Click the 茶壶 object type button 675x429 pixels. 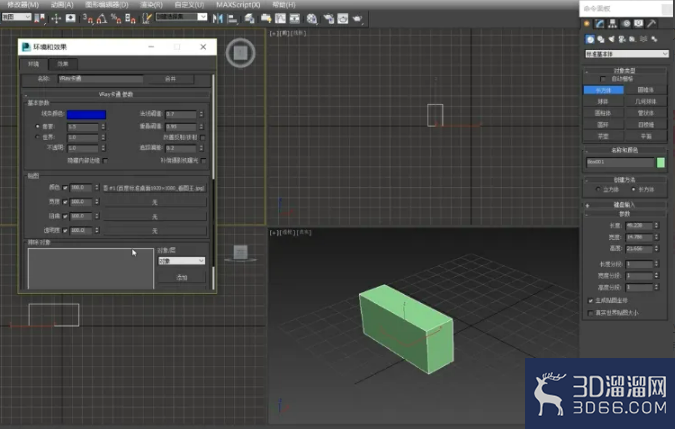click(604, 136)
